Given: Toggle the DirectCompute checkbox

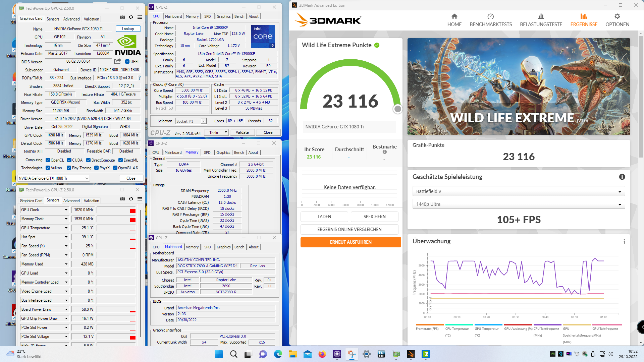Looking at the screenshot, I should (88, 160).
